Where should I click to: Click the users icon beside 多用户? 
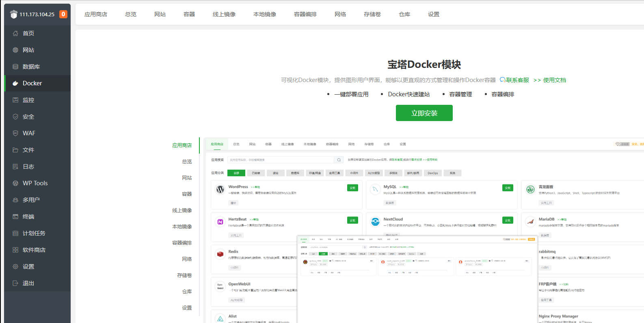(15, 200)
